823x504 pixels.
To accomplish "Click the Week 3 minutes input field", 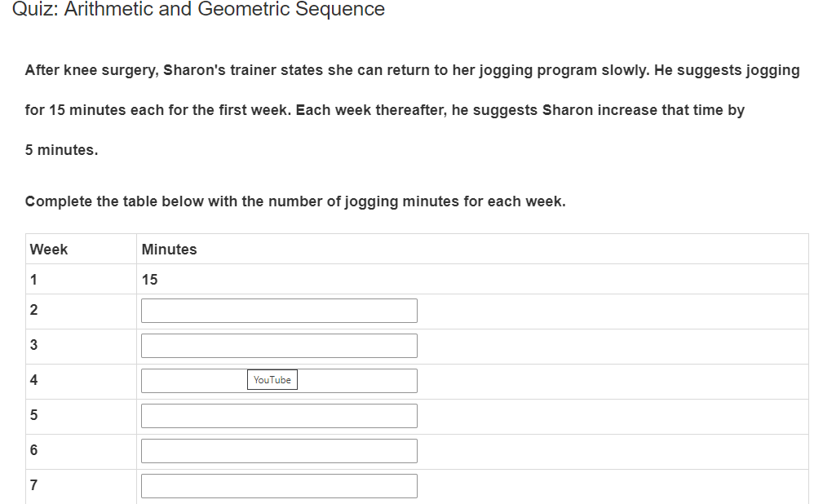I will [x=279, y=346].
